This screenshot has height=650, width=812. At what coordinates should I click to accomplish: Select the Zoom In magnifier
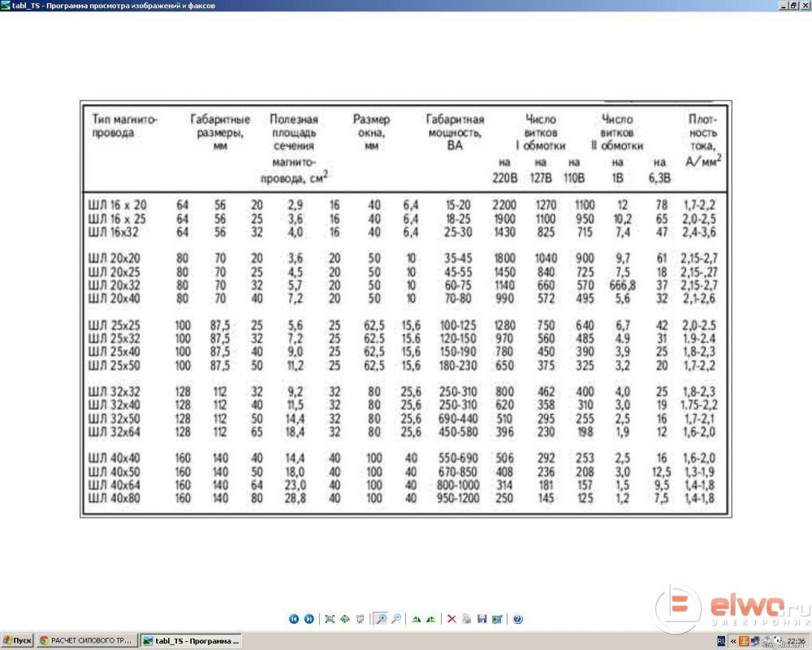[381, 619]
